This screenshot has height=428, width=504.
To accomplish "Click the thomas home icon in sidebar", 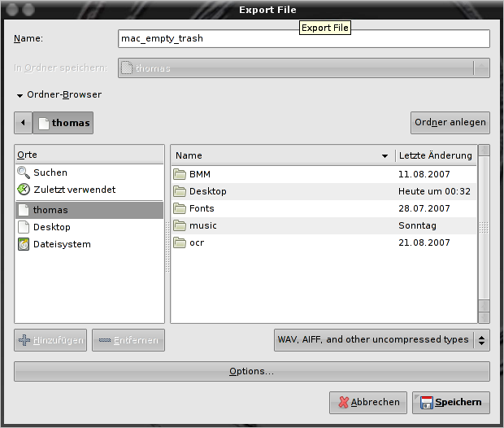I will coord(24,210).
